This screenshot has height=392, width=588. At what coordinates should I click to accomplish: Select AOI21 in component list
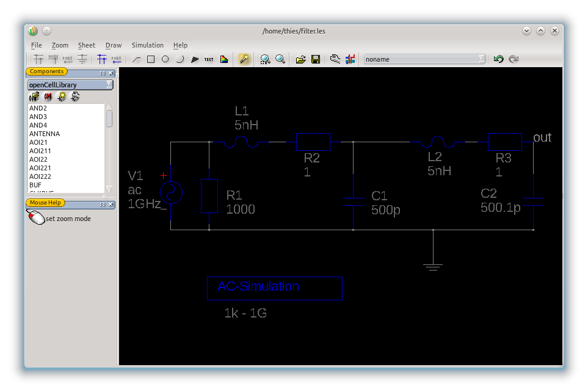[66, 142]
